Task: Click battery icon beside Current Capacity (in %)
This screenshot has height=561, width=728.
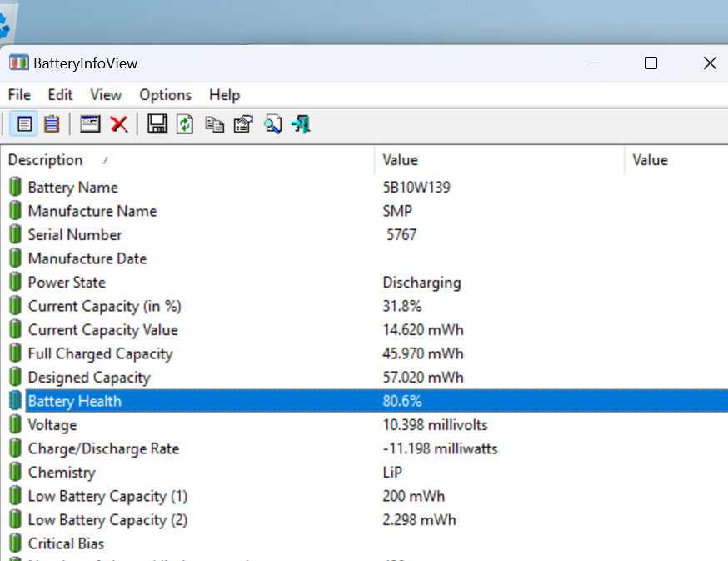Action: [15, 306]
